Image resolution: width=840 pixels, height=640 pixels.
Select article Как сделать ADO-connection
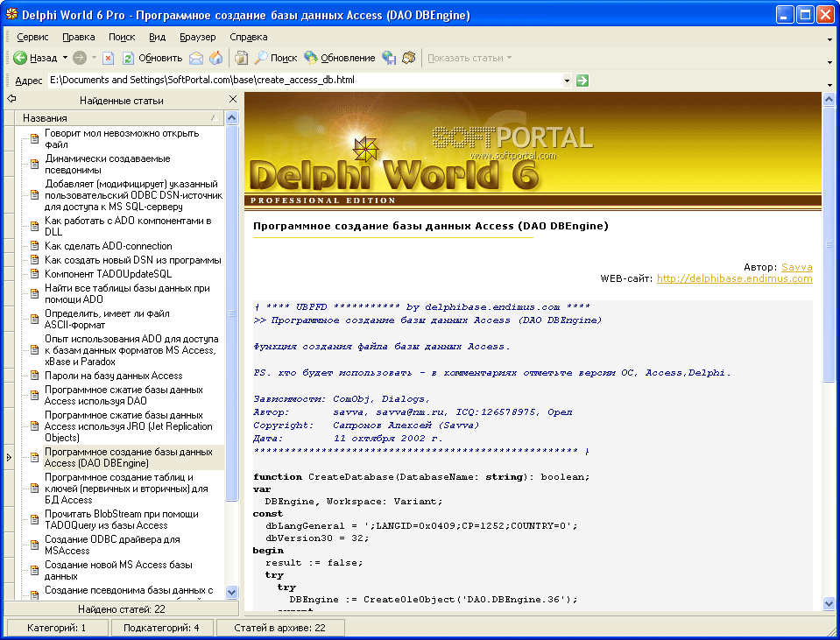pyautogui.click(x=109, y=246)
